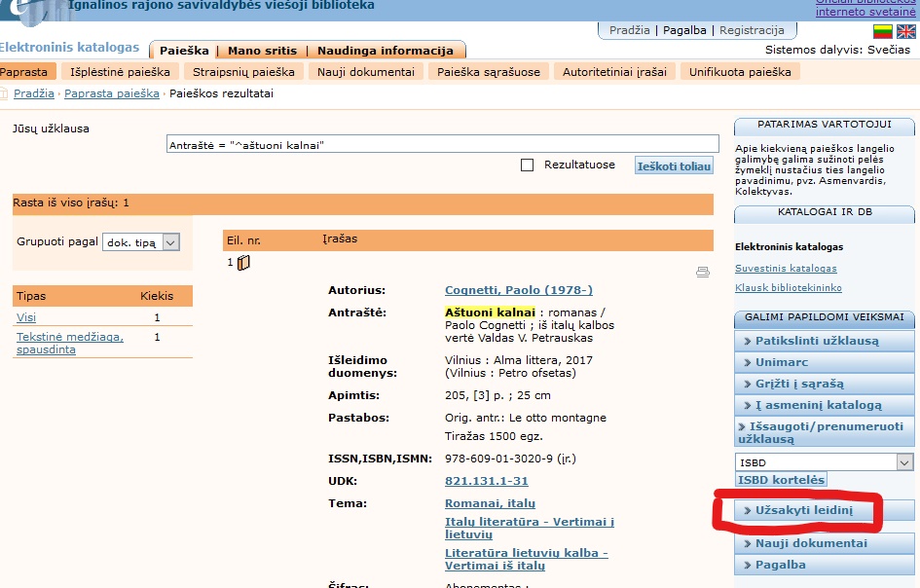Click the printer icon for the record
This screenshot has width=920, height=588.
point(703,273)
